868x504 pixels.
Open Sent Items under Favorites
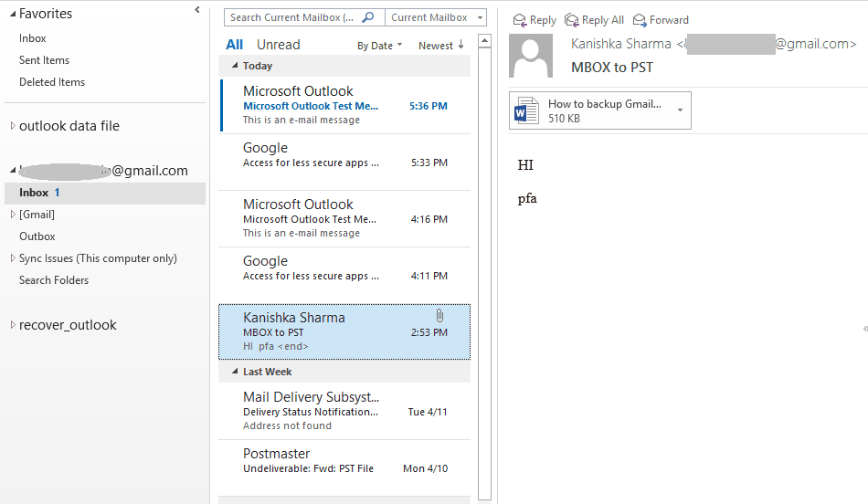pos(44,59)
